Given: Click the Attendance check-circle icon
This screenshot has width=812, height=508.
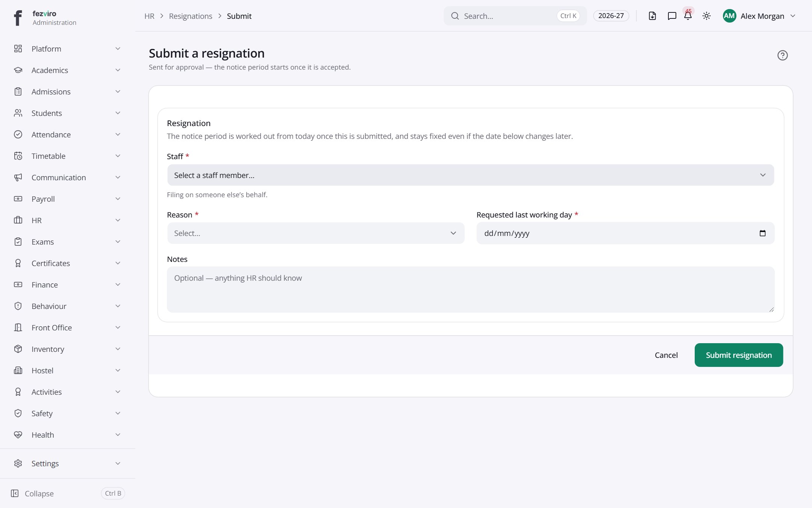Looking at the screenshot, I should [x=18, y=134].
